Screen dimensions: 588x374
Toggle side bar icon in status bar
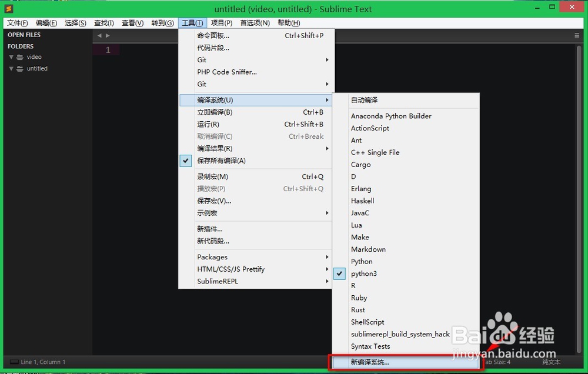14,362
